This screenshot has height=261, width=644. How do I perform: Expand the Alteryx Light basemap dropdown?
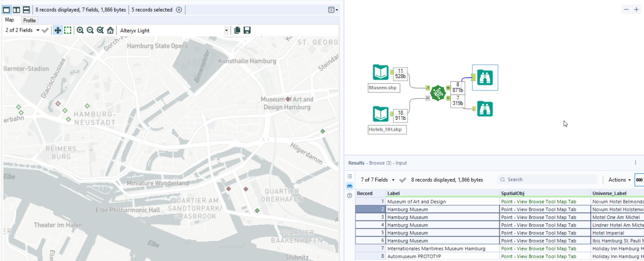click(x=226, y=30)
